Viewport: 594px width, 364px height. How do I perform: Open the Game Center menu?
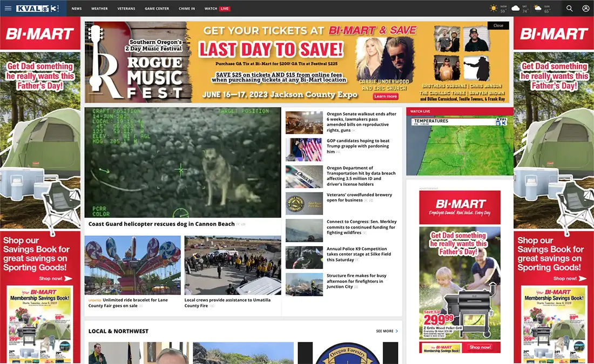pyautogui.click(x=157, y=8)
